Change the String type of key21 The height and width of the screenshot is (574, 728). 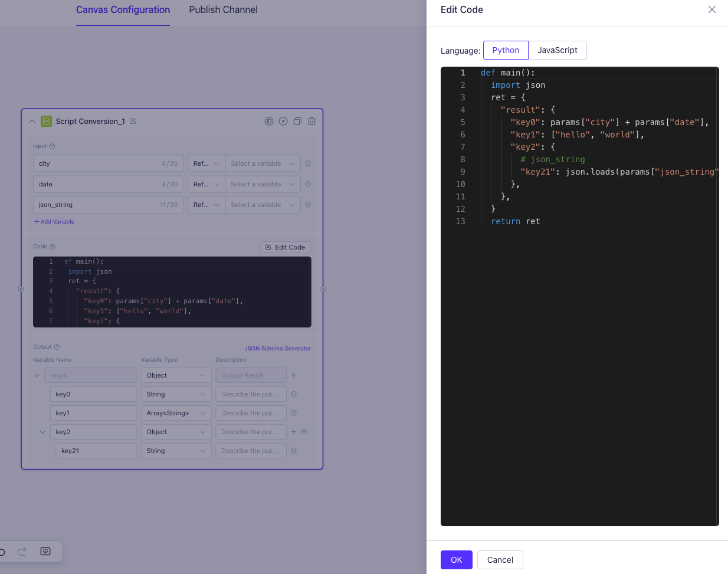tap(176, 451)
